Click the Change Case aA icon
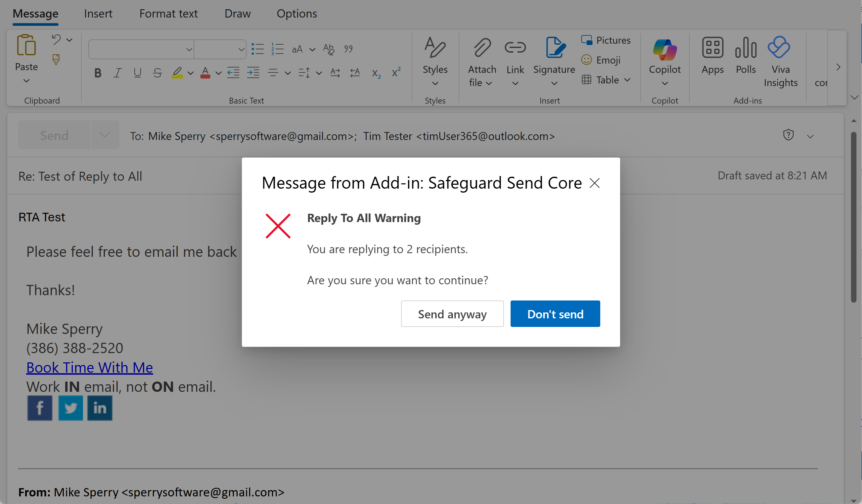 click(x=297, y=49)
